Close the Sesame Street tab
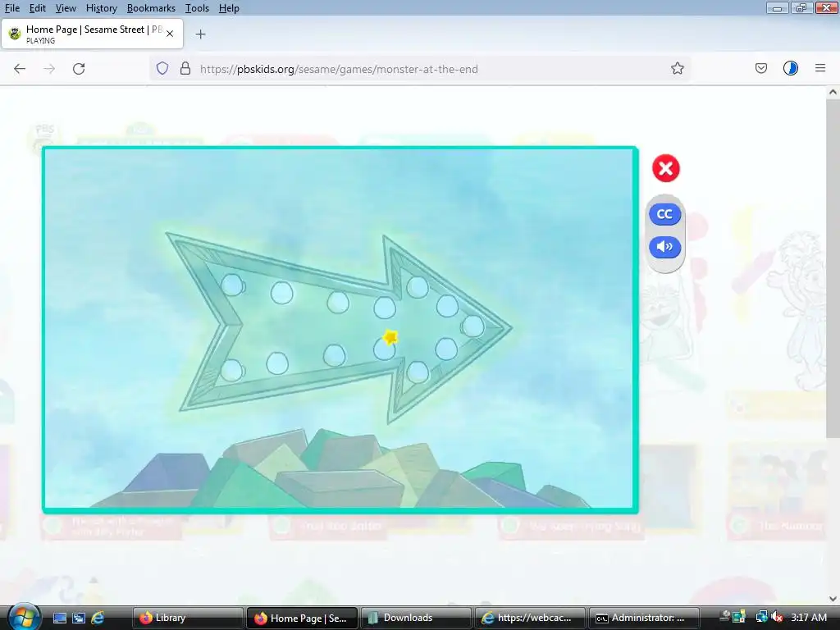The image size is (840, 630). (x=170, y=34)
